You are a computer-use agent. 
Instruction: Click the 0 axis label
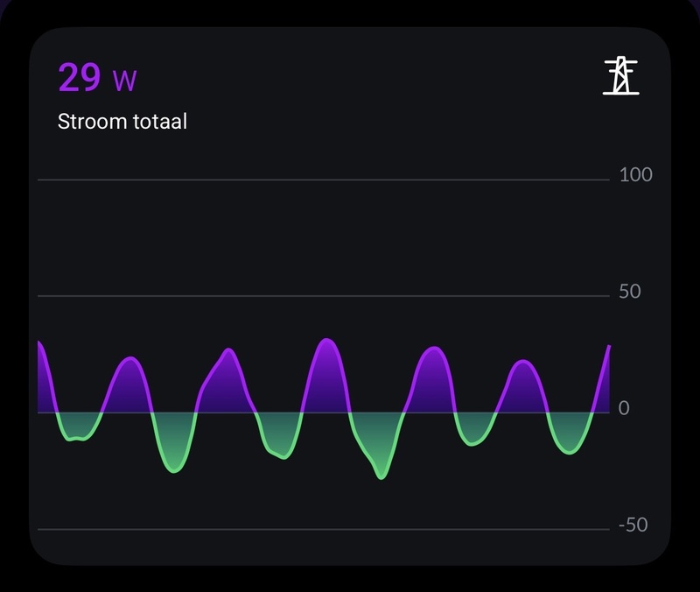pos(624,409)
